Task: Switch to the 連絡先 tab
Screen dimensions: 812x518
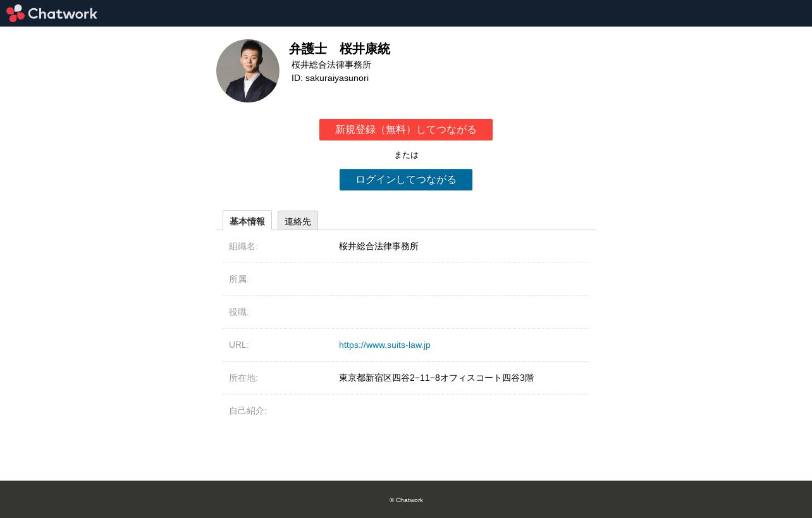Action: click(x=298, y=221)
